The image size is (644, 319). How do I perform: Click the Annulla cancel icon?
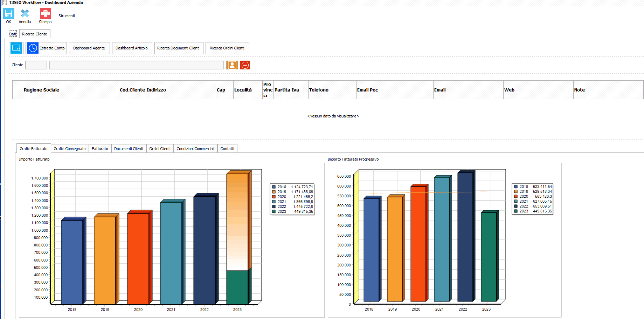pos(25,14)
